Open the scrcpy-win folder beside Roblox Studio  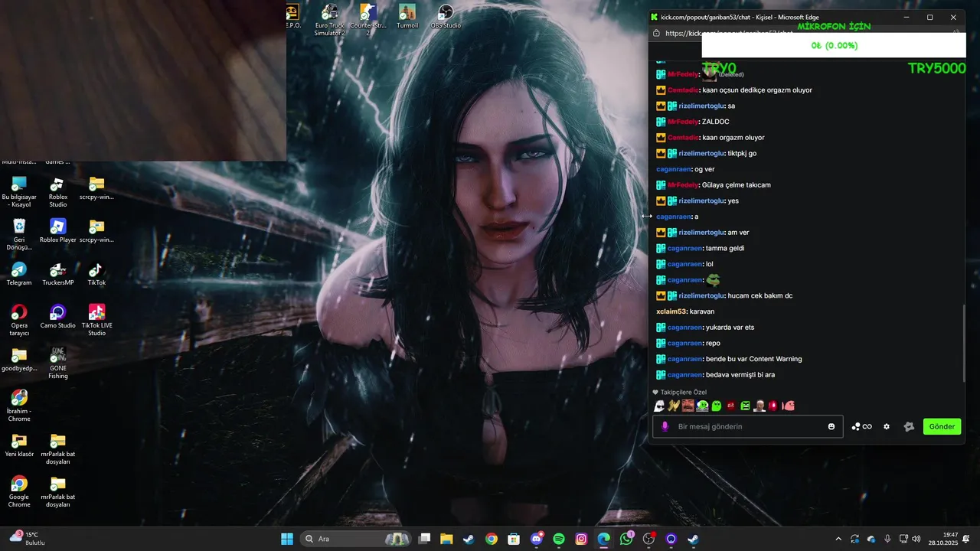pyautogui.click(x=96, y=188)
